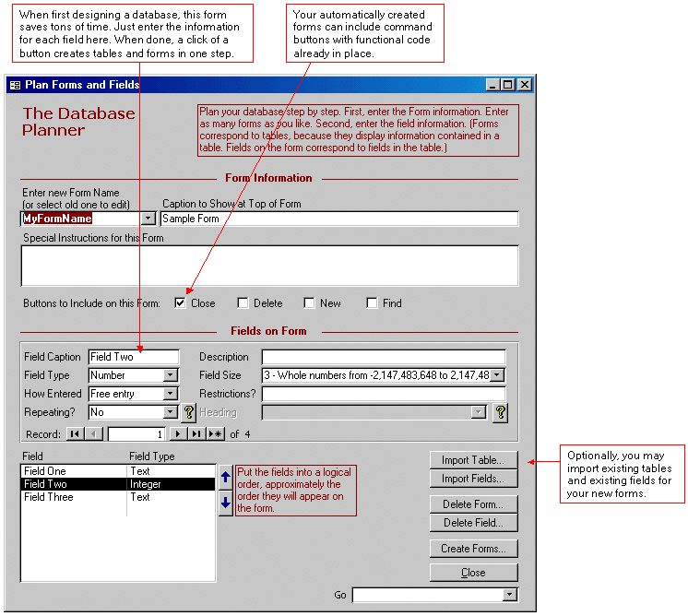Tick the Find button checkbox
The height and width of the screenshot is (616, 688).
click(372, 302)
